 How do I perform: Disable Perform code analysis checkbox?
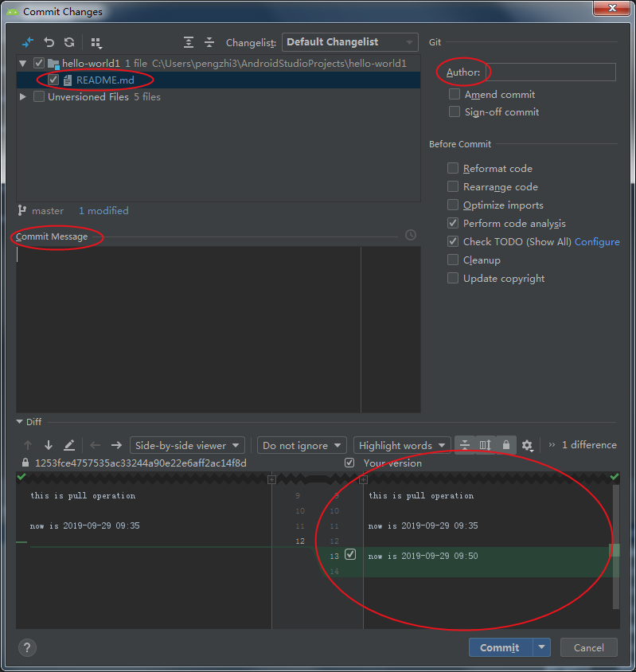pyautogui.click(x=453, y=223)
